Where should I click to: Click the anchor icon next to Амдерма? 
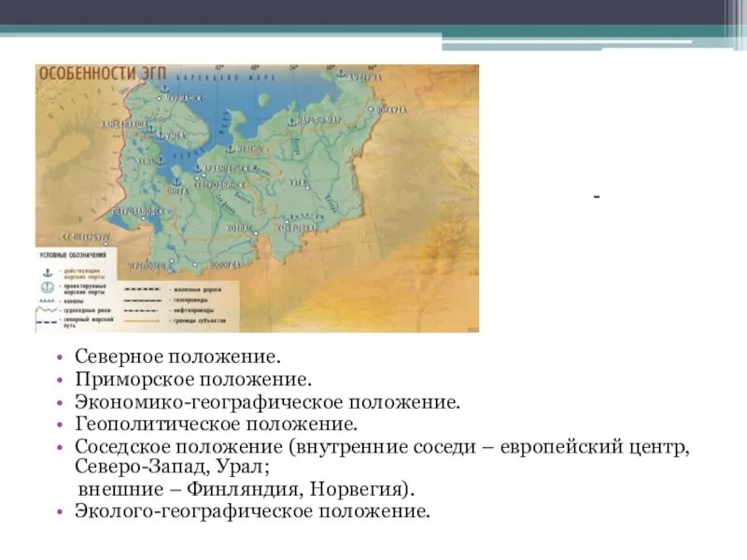(341, 73)
